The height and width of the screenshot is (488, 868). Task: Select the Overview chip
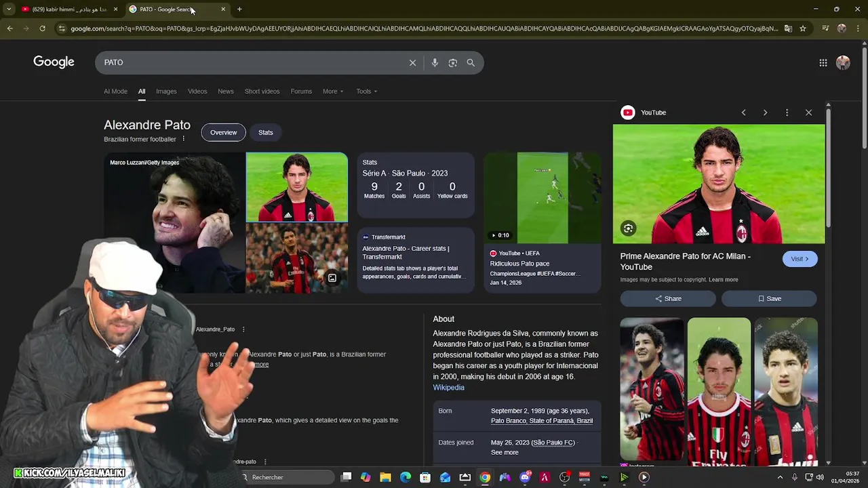pos(223,132)
